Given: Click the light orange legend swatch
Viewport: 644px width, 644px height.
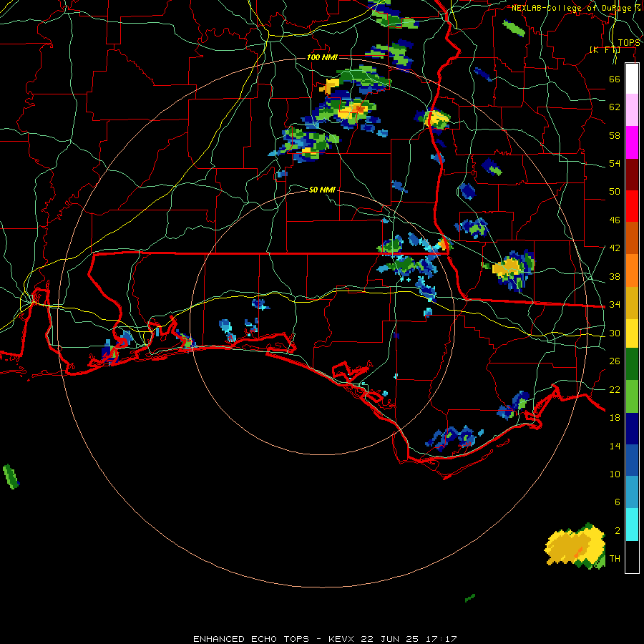Looking at the screenshot, I should click(632, 270).
